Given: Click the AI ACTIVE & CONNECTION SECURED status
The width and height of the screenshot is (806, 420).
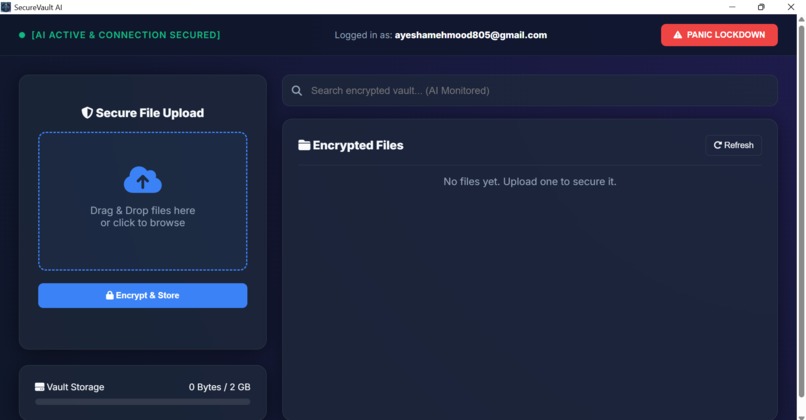Looking at the screenshot, I should [126, 35].
